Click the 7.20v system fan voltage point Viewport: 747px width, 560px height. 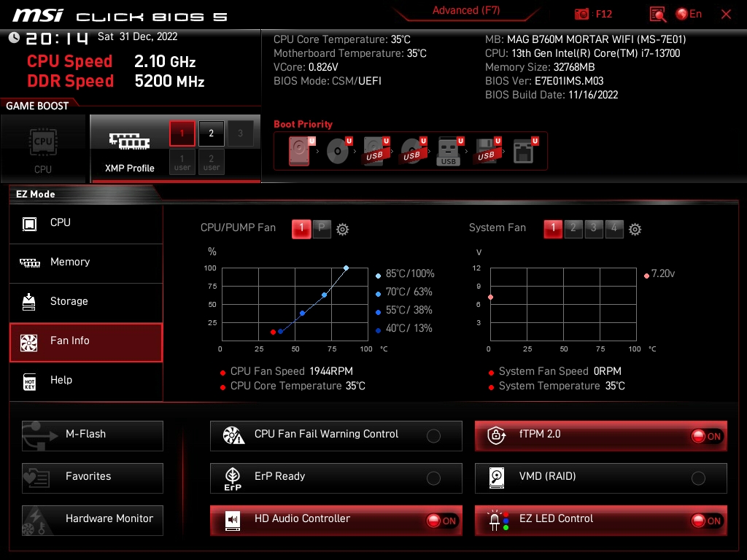click(x=491, y=297)
